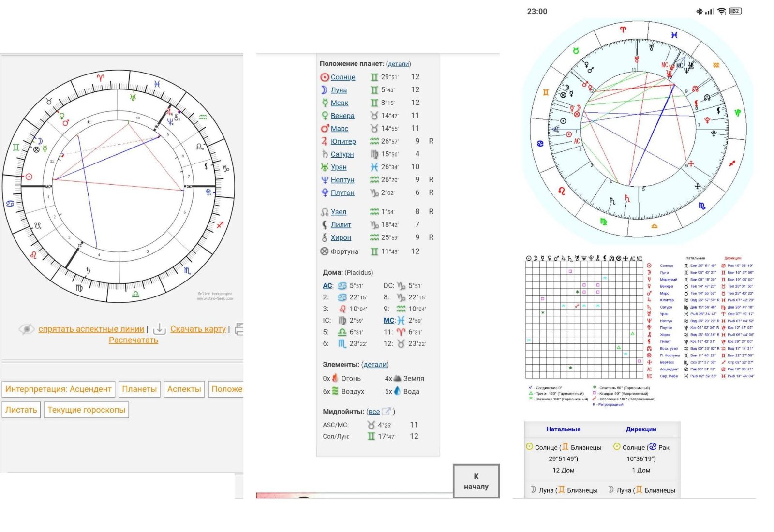Click the Дирекции column header
Image resolution: width=774 pixels, height=532 pixels.
641,429
